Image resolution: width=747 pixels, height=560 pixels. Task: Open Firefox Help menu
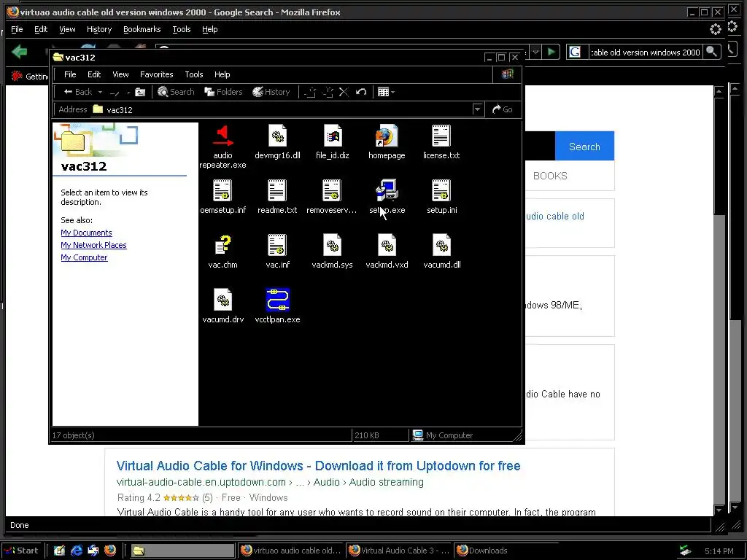209,29
